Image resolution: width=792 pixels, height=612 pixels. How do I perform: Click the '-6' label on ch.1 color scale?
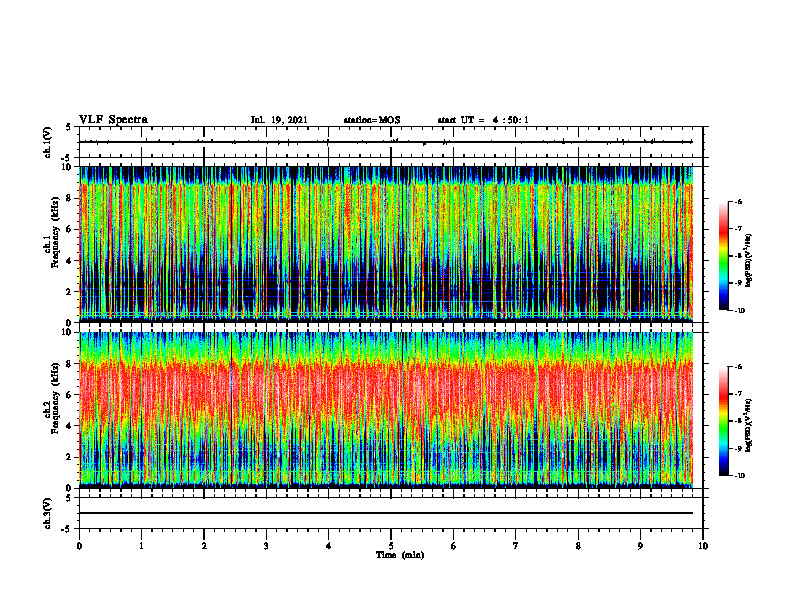coord(737,201)
